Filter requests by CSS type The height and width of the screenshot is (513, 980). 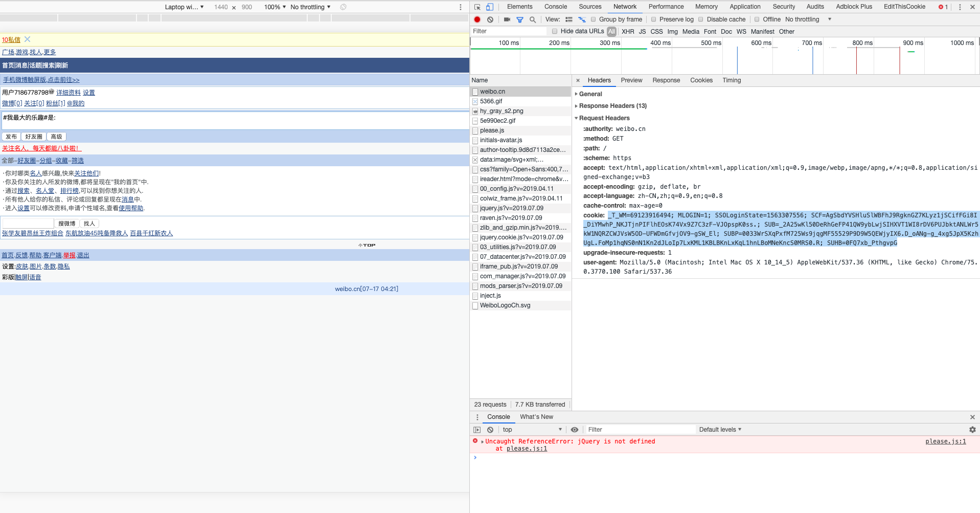[x=656, y=32]
